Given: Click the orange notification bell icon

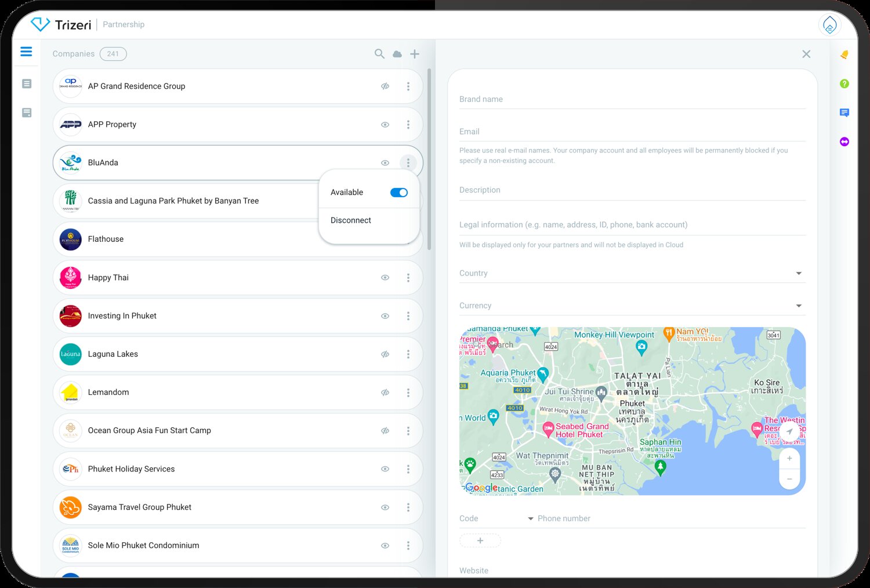Looking at the screenshot, I should pyautogui.click(x=844, y=55).
